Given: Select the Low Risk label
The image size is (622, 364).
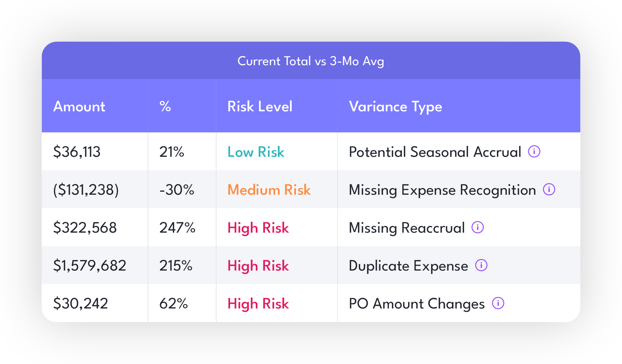Looking at the screenshot, I should tap(255, 152).
